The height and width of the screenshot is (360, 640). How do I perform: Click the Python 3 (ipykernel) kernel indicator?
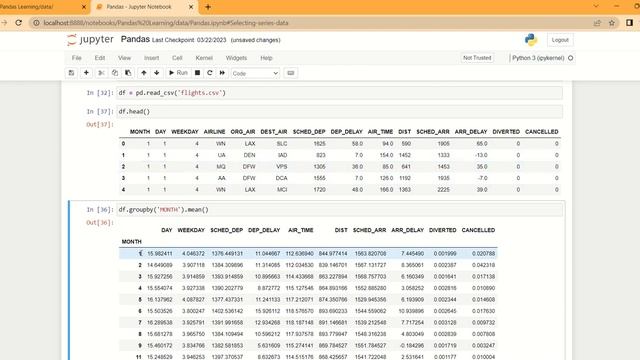point(538,58)
